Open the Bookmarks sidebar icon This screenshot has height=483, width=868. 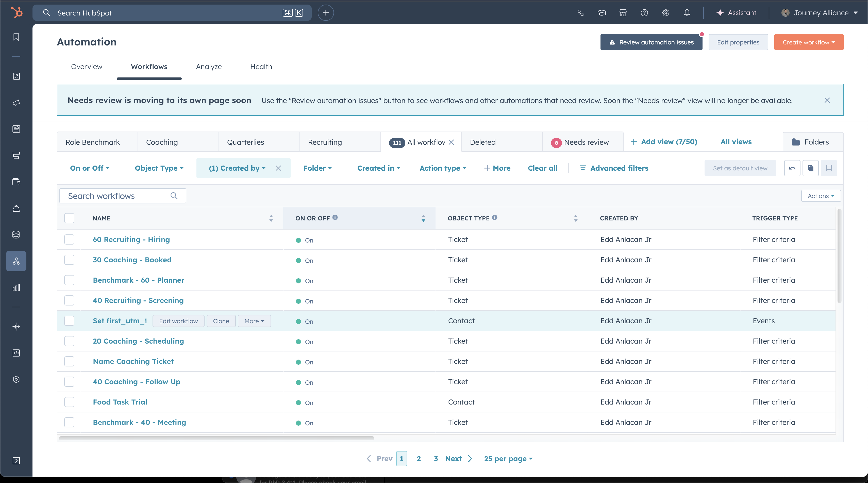pyautogui.click(x=16, y=37)
